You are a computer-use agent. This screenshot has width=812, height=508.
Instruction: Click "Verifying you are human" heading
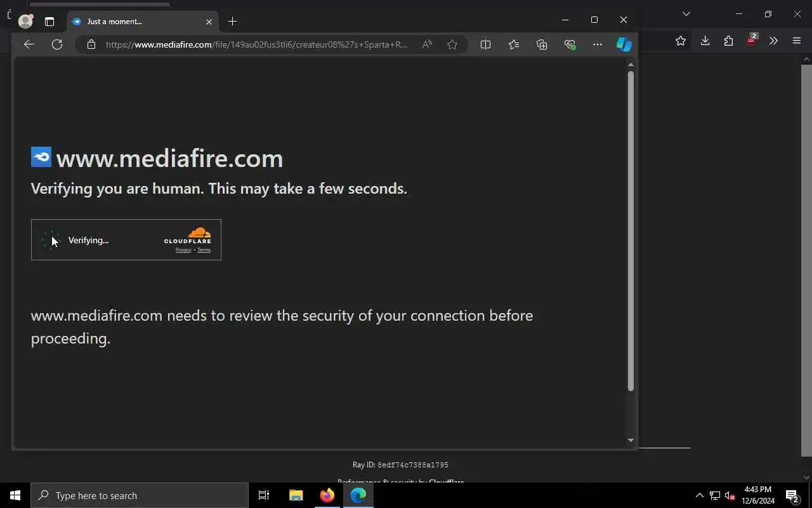pyautogui.click(x=219, y=189)
